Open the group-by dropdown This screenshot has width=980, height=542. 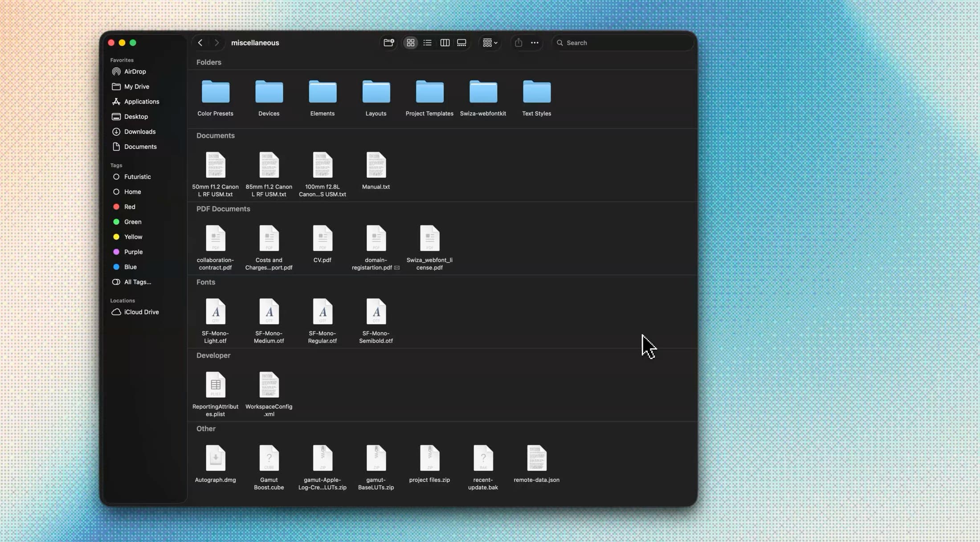(x=490, y=43)
